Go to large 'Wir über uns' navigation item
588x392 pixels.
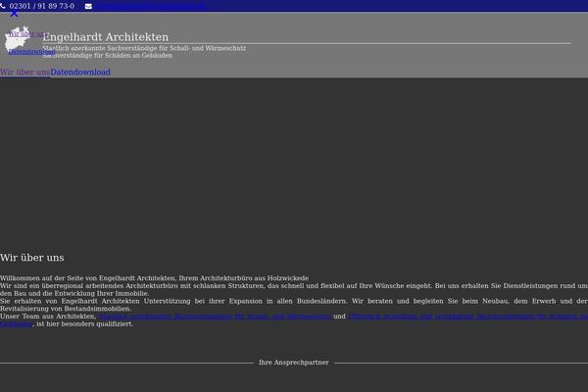[25, 72]
